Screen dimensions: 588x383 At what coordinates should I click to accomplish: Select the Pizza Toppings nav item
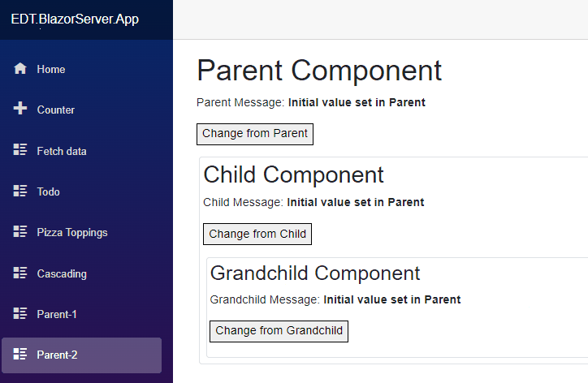[82, 232]
